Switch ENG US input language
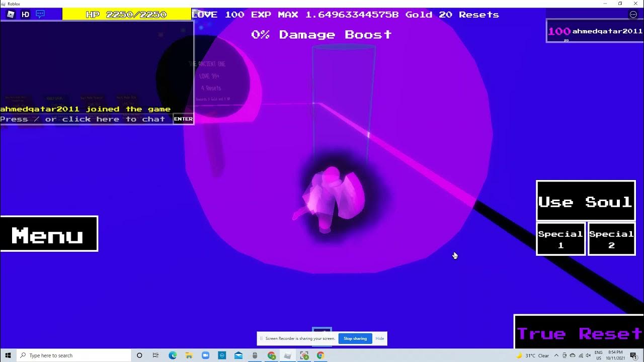 pos(599,355)
